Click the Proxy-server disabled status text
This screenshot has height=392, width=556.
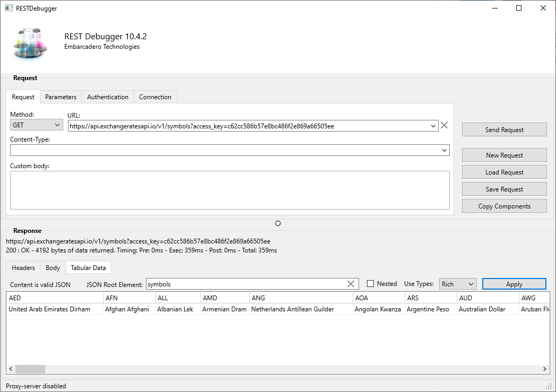(36, 386)
